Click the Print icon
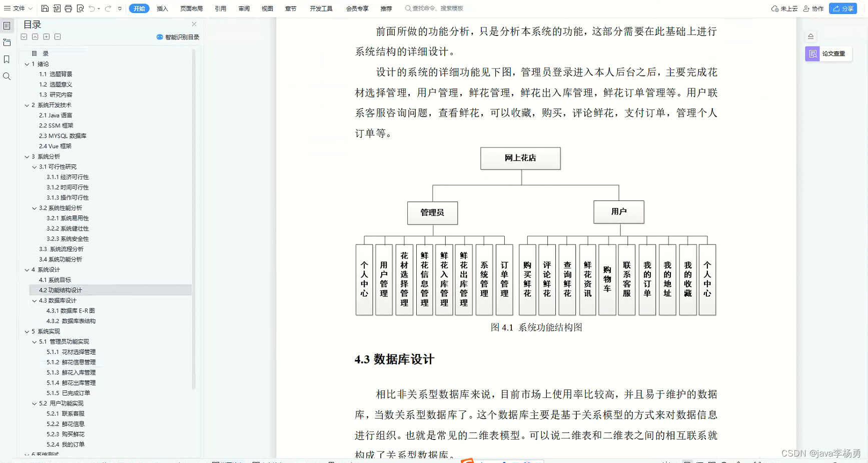 pos(69,8)
